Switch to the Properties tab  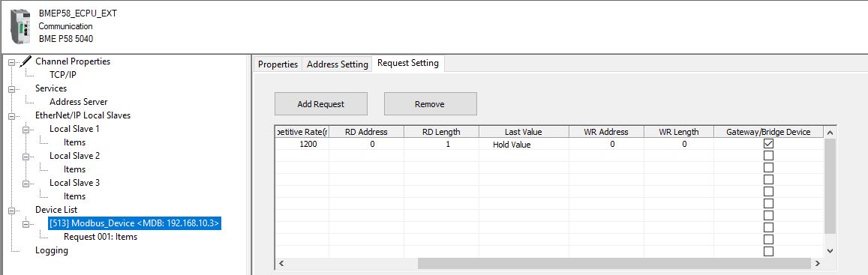pos(278,64)
